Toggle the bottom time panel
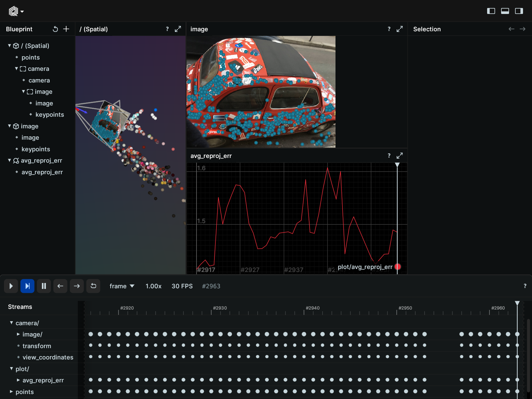The height and width of the screenshot is (399, 532). (x=505, y=11)
